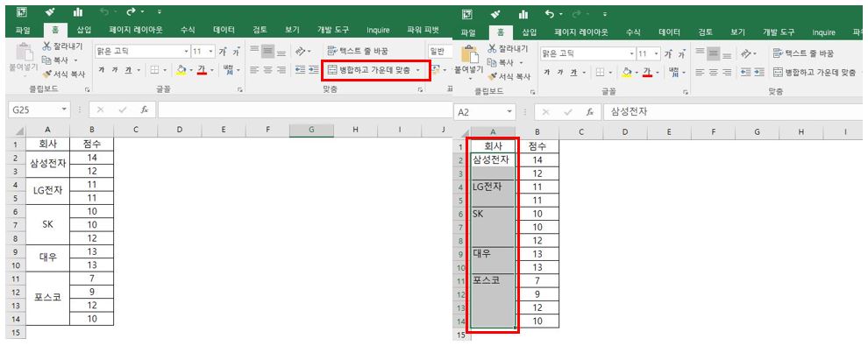Toggle center horizontal align in left window
The image size is (868, 346).
point(268,70)
